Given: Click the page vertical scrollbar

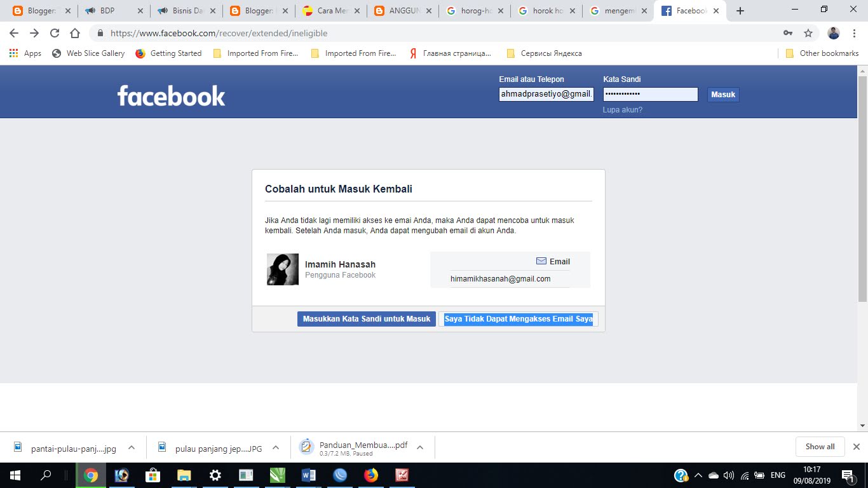Looking at the screenshot, I should pos(862,191).
